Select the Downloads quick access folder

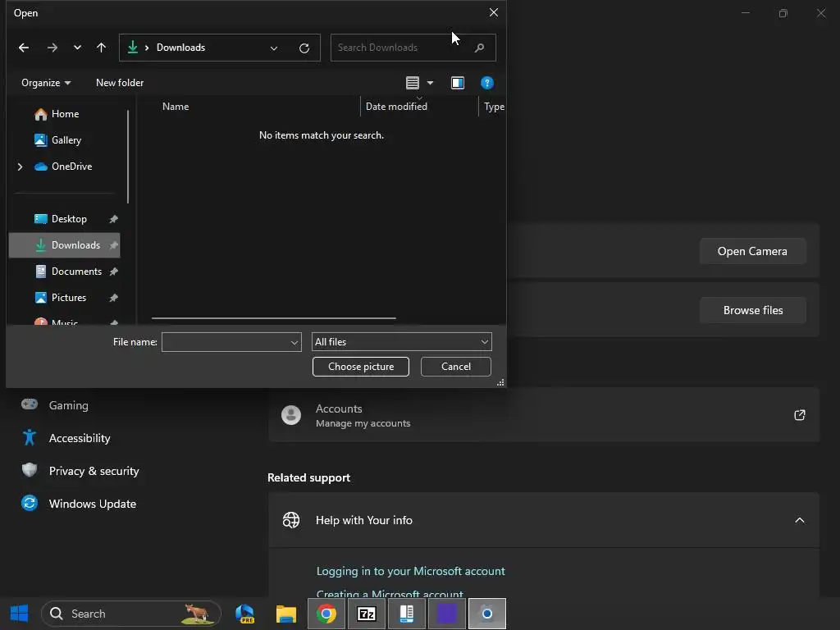pyautogui.click(x=64, y=245)
